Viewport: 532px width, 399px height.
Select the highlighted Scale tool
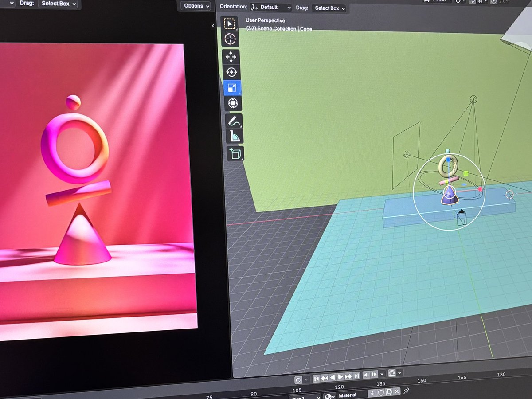click(x=232, y=88)
